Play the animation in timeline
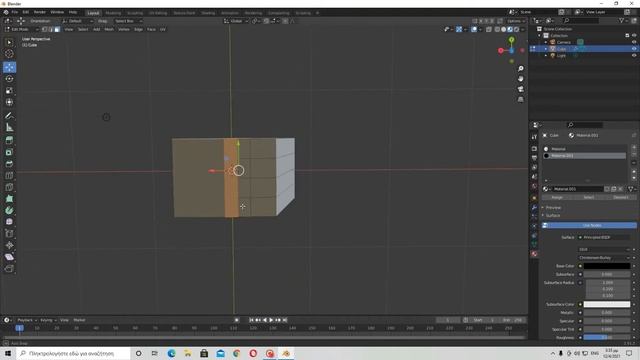640x360 pixels. point(271,320)
